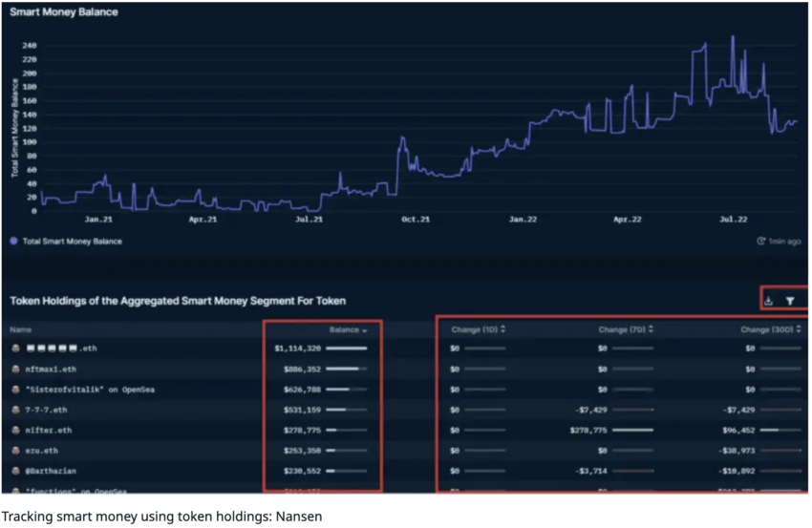Click the avatar icon next to nifter.eth
This screenshot has width=812, height=528.
(15, 431)
